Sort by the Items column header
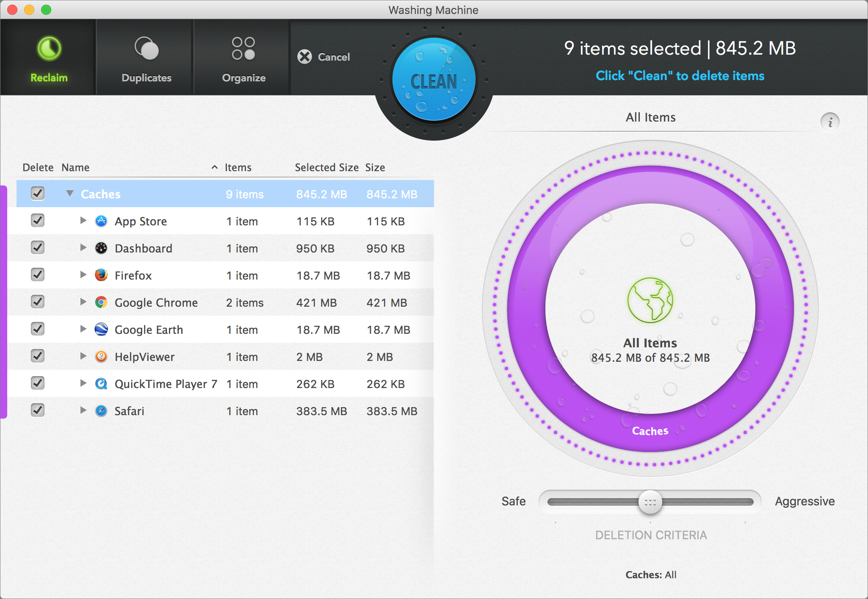 click(x=238, y=167)
